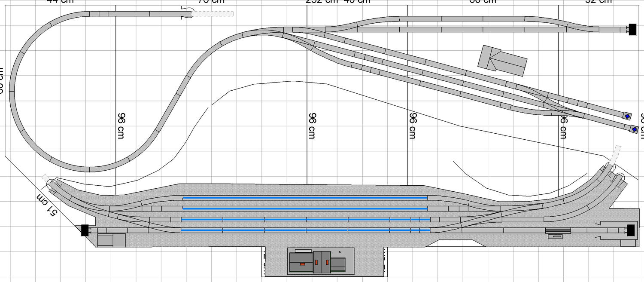This screenshot has height=282, width=644.
Task: Click the leftmost "96 cm" dimension label
Action: click(x=122, y=126)
